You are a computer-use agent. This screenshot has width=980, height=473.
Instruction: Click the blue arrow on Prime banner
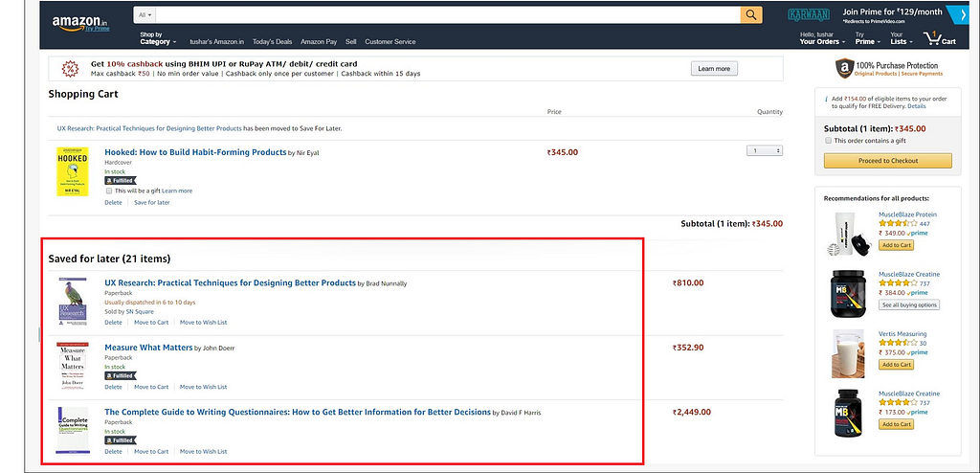[x=956, y=14]
